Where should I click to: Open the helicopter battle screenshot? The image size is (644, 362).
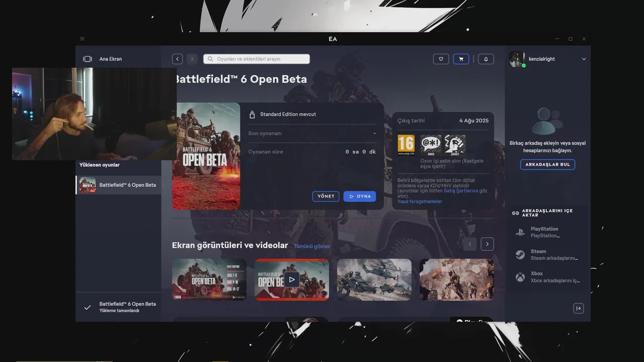pos(374,280)
